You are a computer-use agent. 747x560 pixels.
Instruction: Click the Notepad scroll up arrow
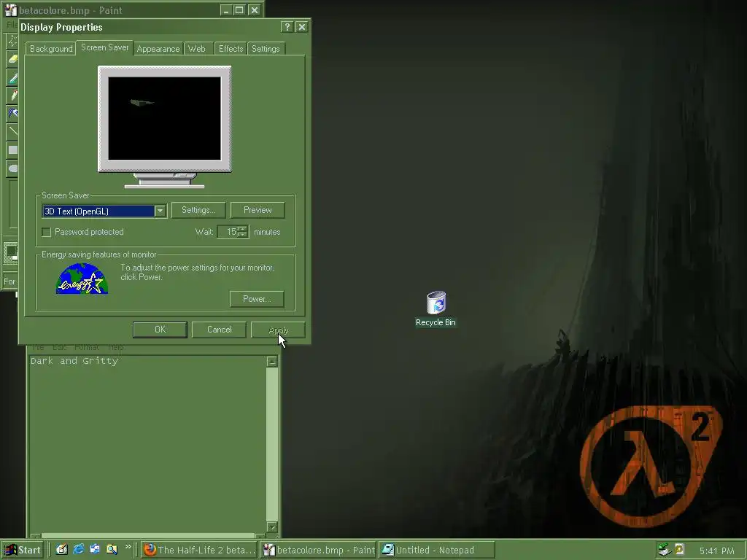[272, 362]
